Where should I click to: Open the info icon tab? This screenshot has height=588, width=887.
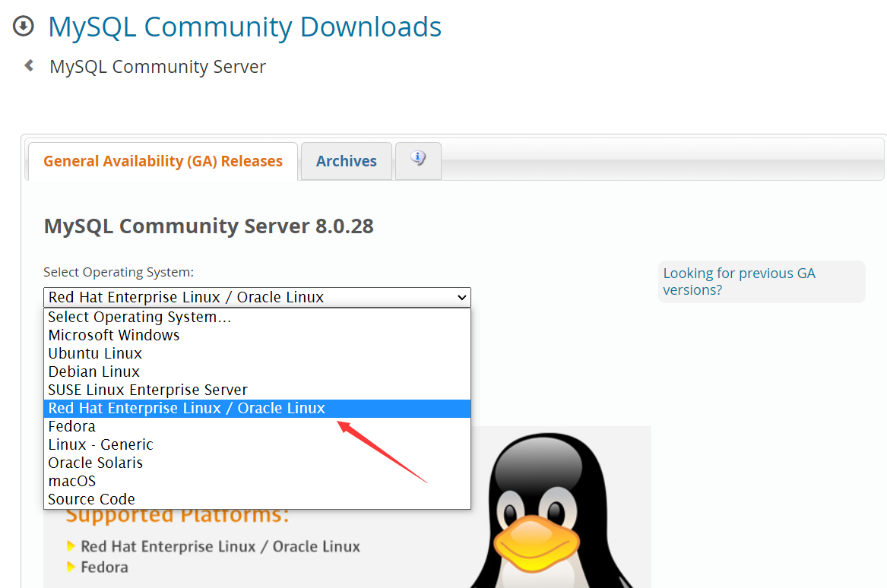[418, 160]
